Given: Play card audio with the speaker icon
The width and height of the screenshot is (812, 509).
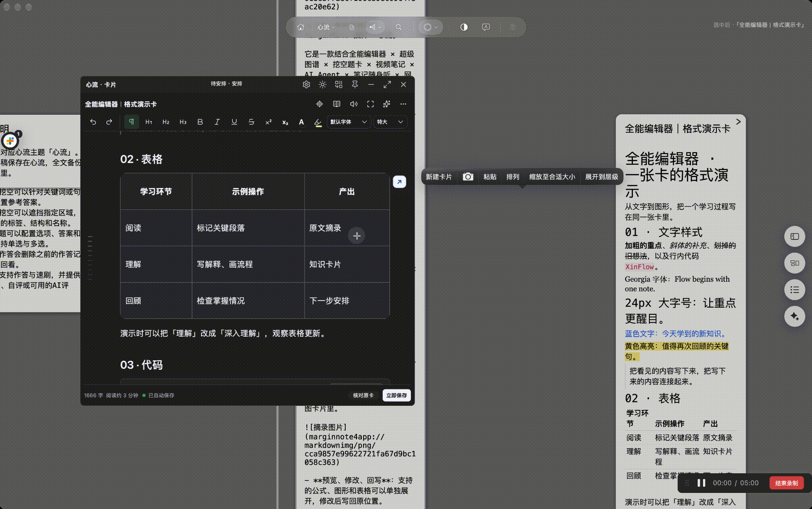Looking at the screenshot, I should tap(354, 104).
